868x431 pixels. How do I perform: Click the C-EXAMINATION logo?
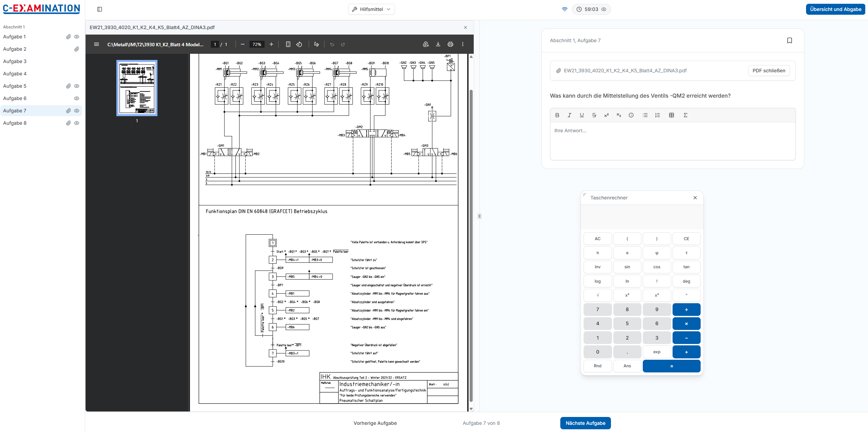click(x=41, y=9)
